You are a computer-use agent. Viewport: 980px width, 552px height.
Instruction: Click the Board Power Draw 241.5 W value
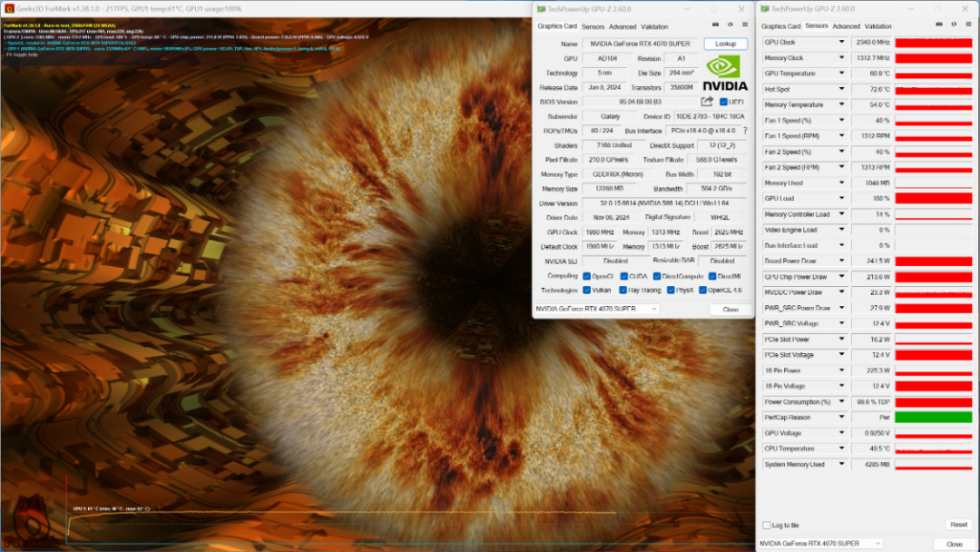(x=871, y=261)
